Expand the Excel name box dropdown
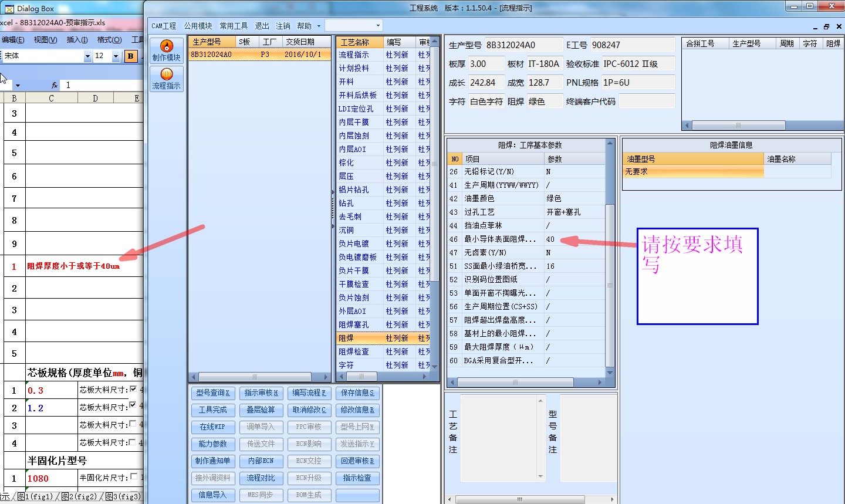 coord(18,86)
